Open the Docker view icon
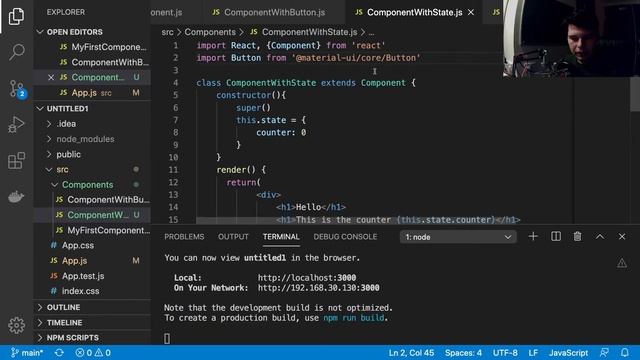 click(16, 197)
